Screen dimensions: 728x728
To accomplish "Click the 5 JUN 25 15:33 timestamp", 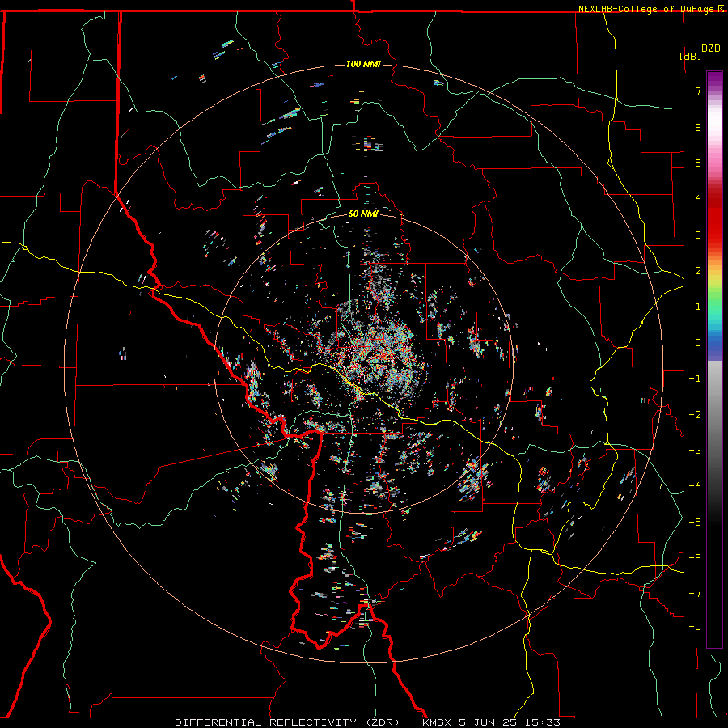I will click(x=510, y=722).
